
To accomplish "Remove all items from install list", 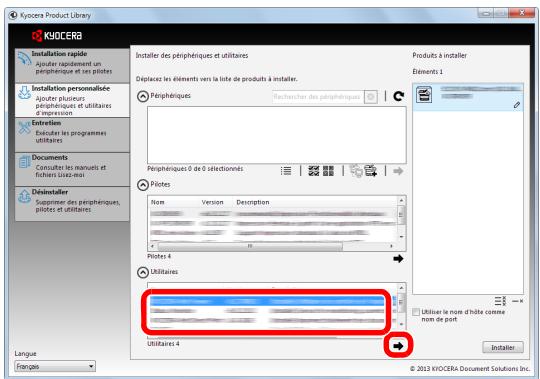I will pos(500,301).
